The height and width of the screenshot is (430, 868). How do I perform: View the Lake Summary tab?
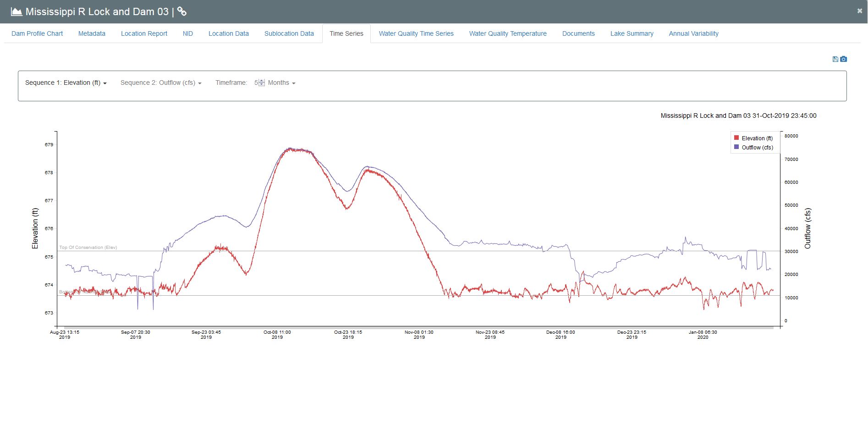[632, 33]
